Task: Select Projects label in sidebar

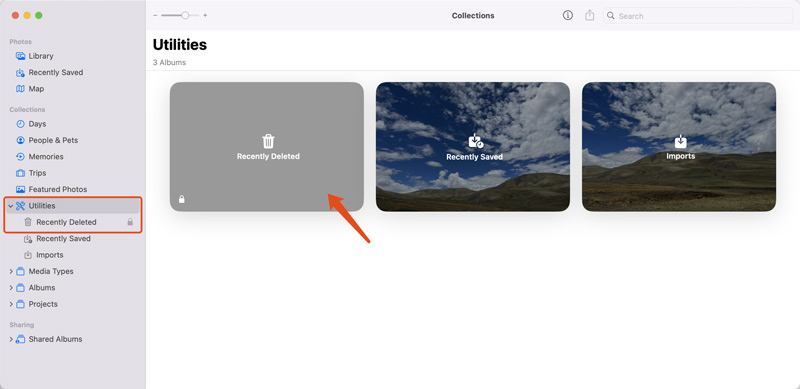Action: [43, 304]
